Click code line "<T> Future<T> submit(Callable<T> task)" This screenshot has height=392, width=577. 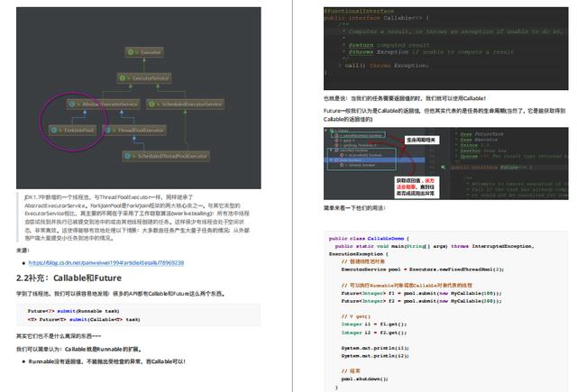click(x=84, y=320)
